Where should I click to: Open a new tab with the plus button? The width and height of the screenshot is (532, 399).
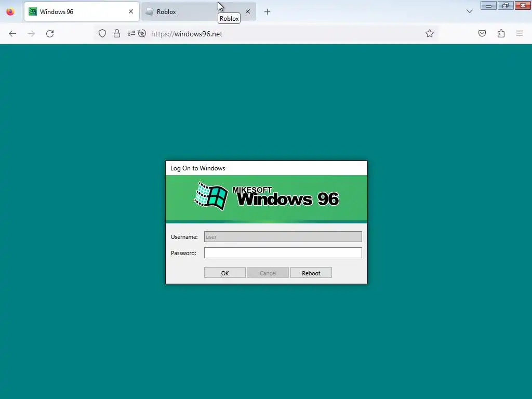[268, 12]
